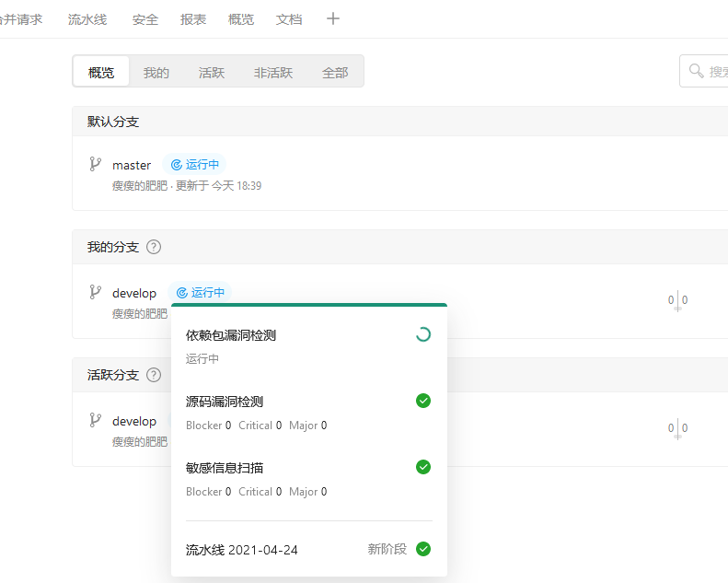
Task: Click the green check for 敏感信息扫描
Action: (x=423, y=467)
